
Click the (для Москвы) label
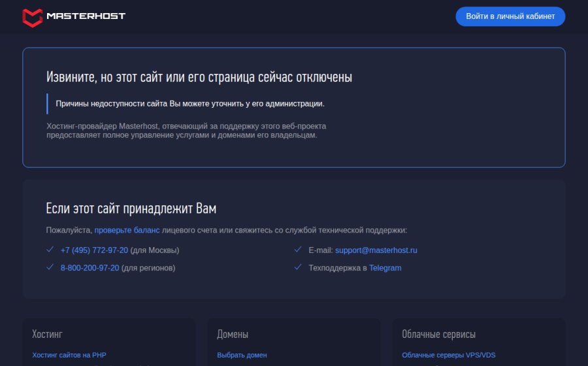click(x=154, y=250)
